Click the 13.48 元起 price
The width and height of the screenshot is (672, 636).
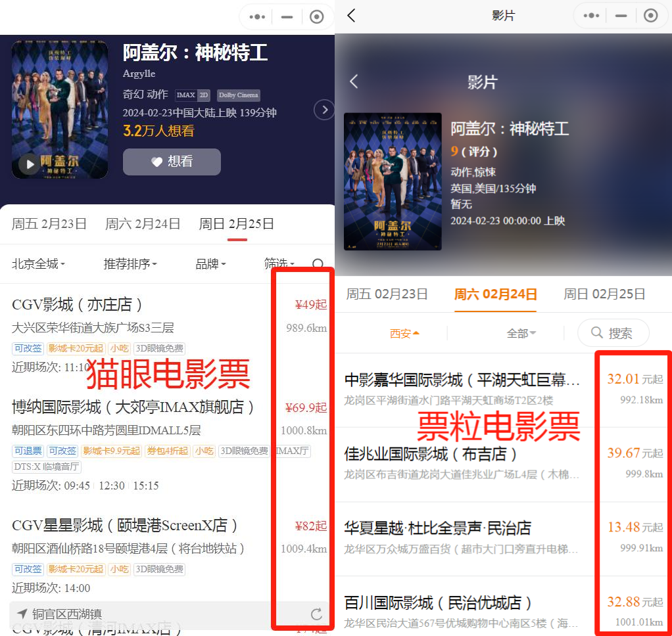(x=635, y=527)
